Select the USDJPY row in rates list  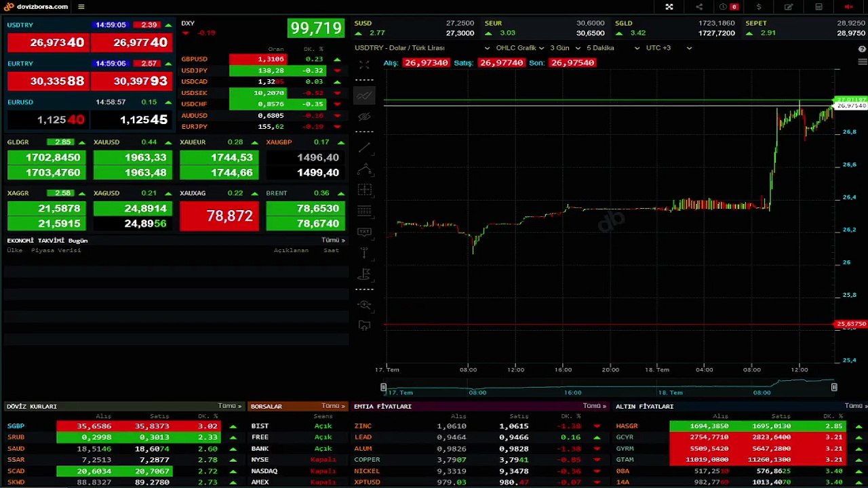[x=262, y=70]
